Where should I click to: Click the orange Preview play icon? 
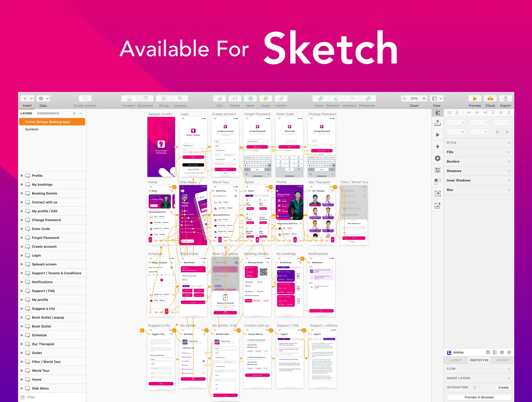(475, 98)
